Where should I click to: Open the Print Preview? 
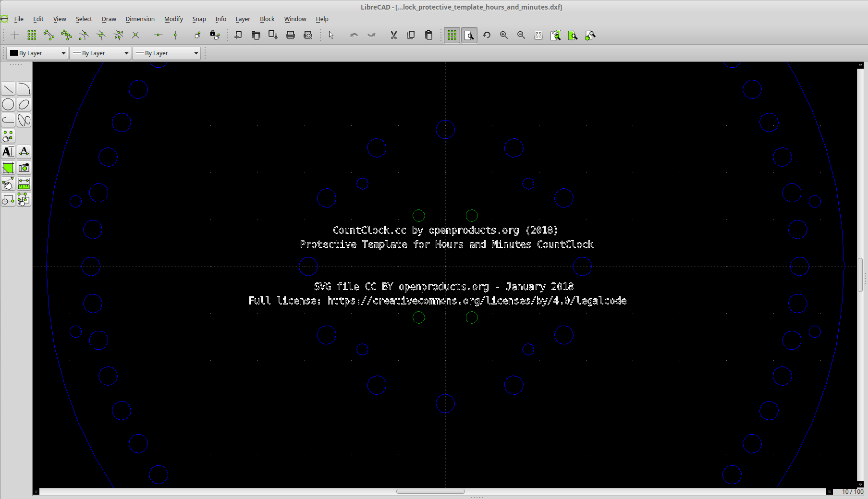coord(308,35)
